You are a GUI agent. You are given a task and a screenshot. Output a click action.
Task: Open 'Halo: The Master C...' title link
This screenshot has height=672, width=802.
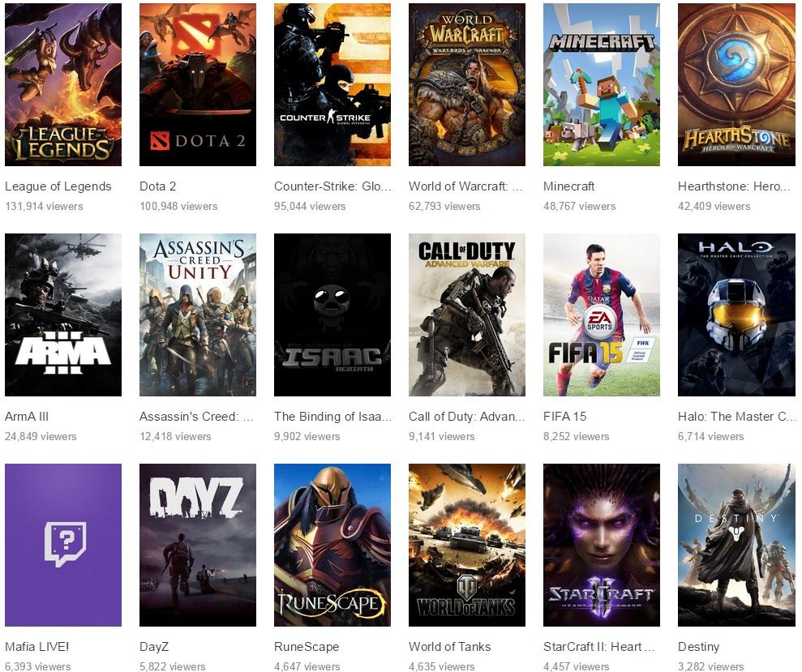[737, 417]
